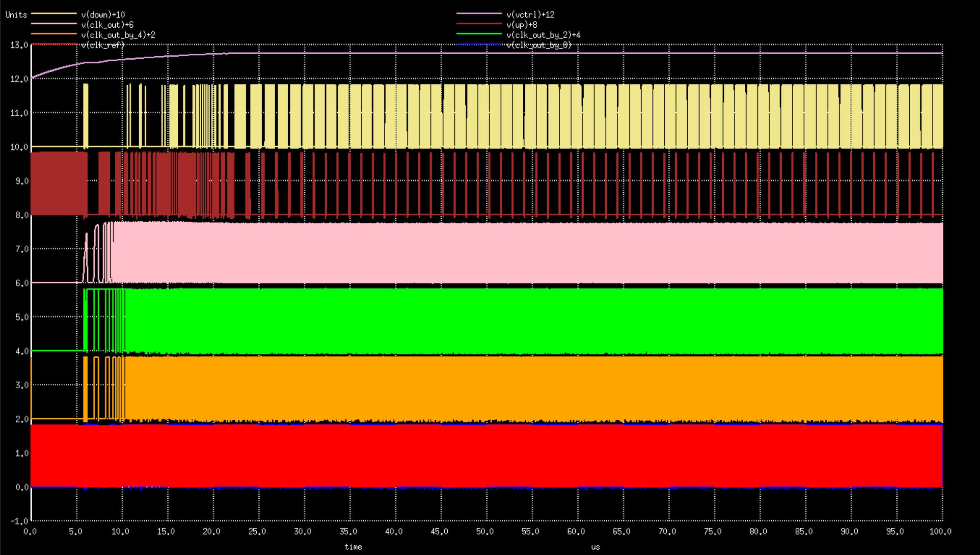Click the 13.0 label on y-axis
This screenshot has width=980, height=555.
point(19,45)
